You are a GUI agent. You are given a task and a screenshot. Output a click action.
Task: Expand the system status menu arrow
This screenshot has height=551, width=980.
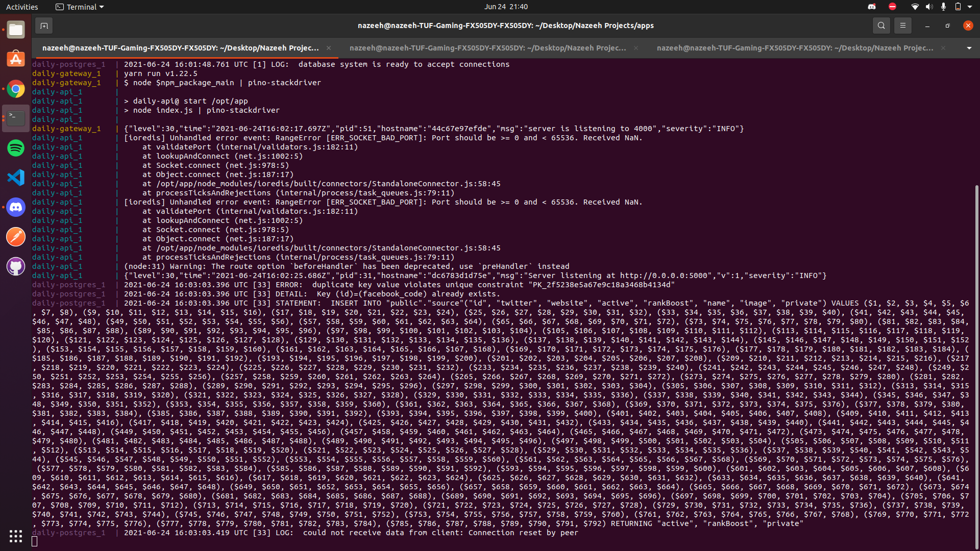pyautogui.click(x=970, y=7)
